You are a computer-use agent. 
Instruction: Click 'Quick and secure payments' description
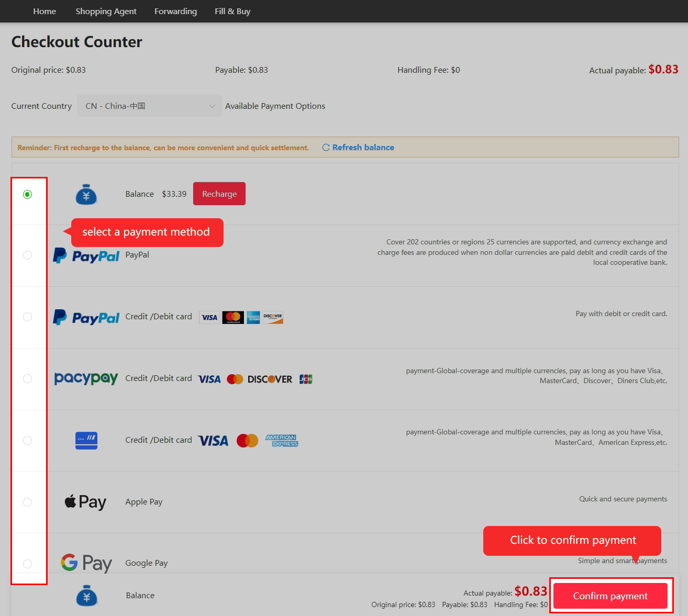tap(623, 499)
